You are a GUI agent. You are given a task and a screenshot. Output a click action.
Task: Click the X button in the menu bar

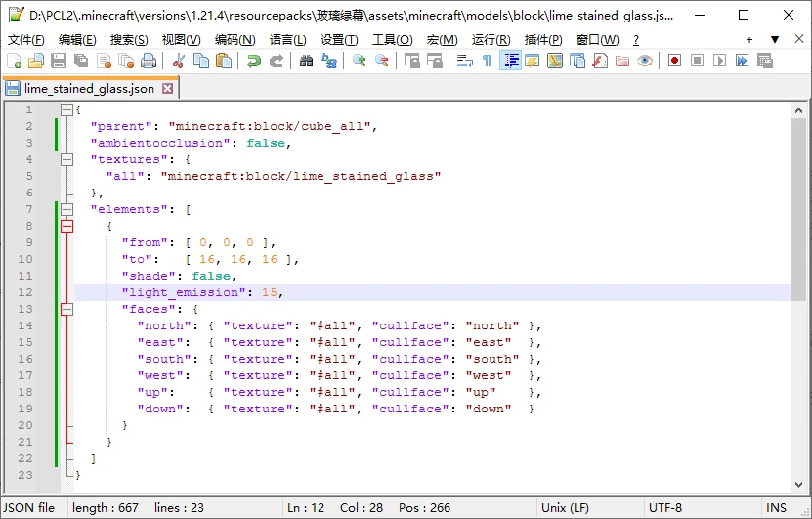[799, 39]
